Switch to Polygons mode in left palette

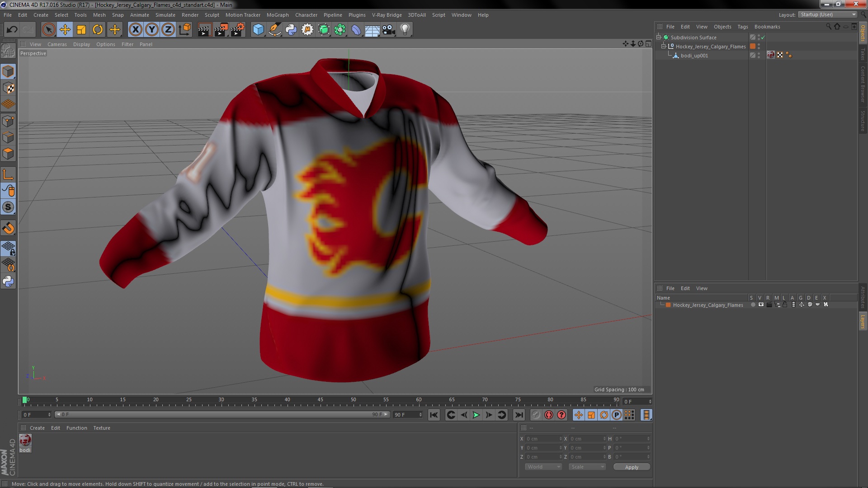(x=8, y=154)
